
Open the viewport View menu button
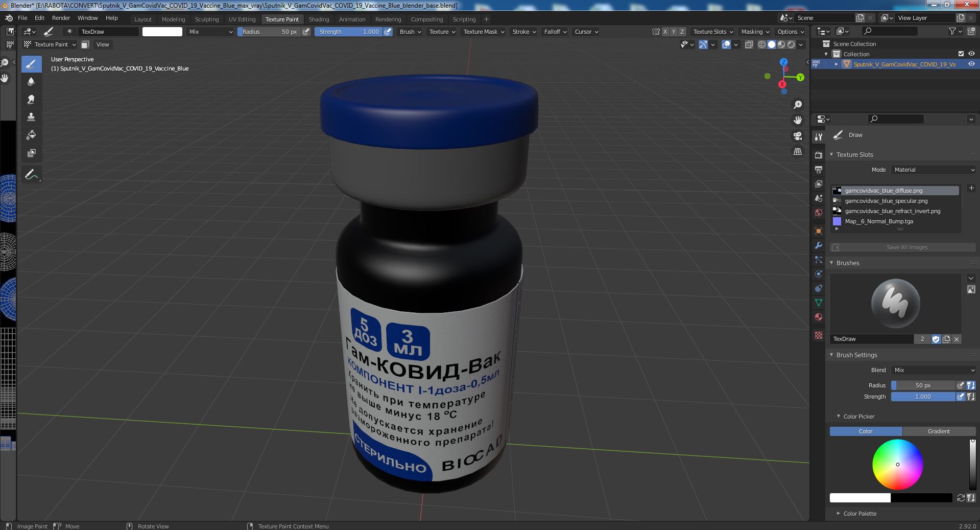103,44
